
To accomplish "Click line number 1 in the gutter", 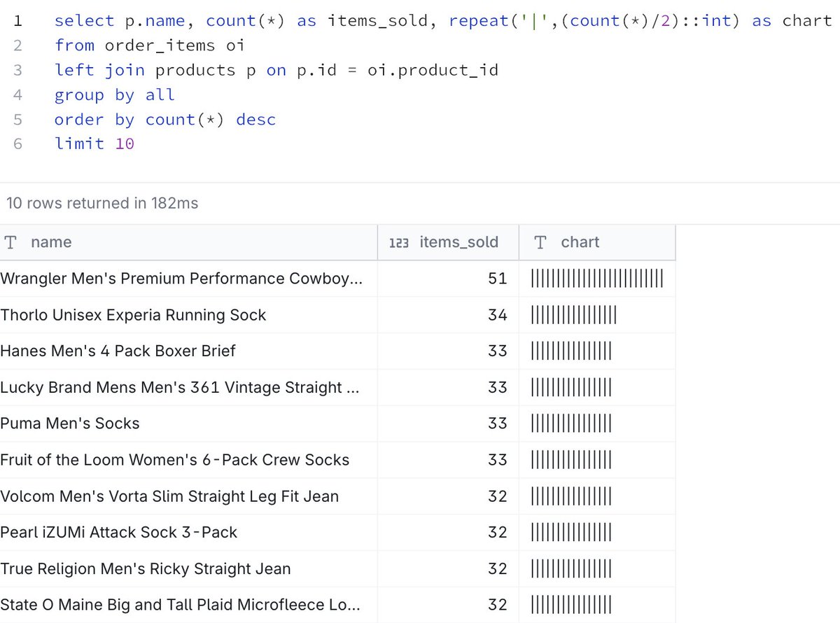I will click(17, 21).
